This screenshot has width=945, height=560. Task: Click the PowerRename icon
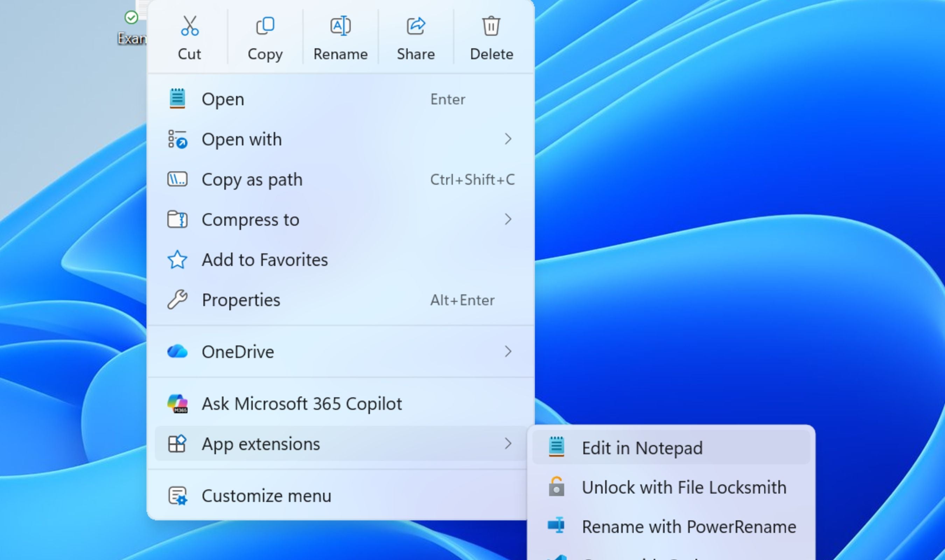(x=556, y=525)
